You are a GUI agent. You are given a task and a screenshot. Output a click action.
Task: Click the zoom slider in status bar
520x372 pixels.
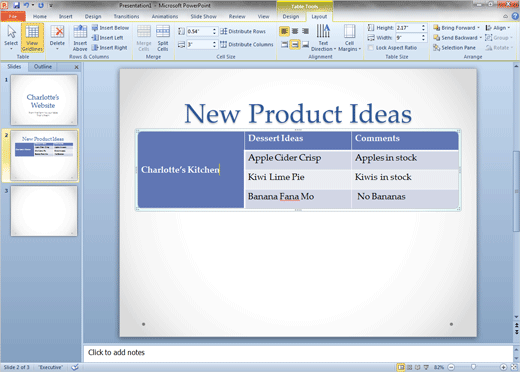tap(473, 367)
